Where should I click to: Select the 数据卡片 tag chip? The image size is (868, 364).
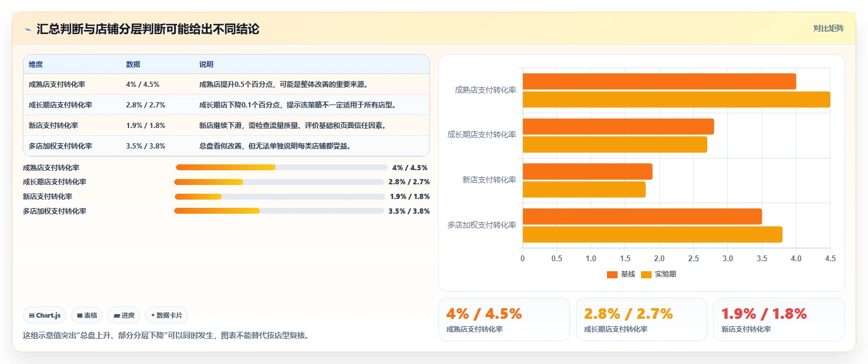coord(167,315)
